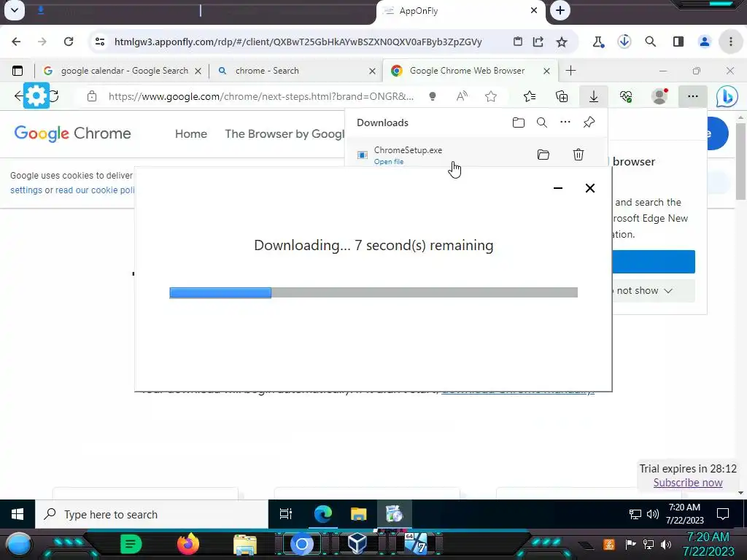This screenshot has width=747, height=560.
Task: Click Chrome installer taskbar icon
Action: pyautogui.click(x=394, y=514)
